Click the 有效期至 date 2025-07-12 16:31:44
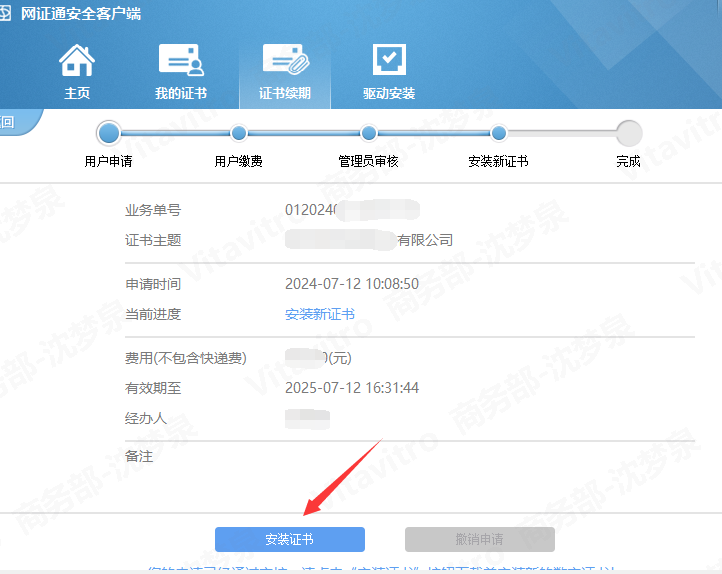The height and width of the screenshot is (574, 722). [x=352, y=388]
